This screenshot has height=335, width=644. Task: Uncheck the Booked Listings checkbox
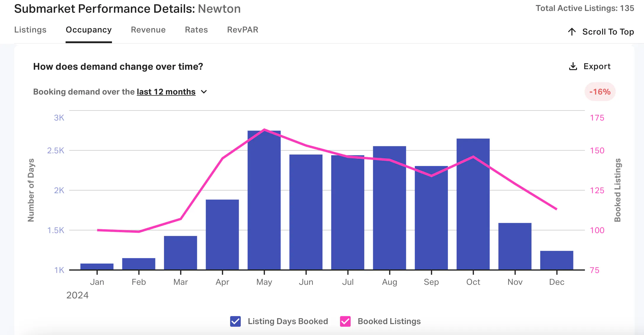click(345, 321)
